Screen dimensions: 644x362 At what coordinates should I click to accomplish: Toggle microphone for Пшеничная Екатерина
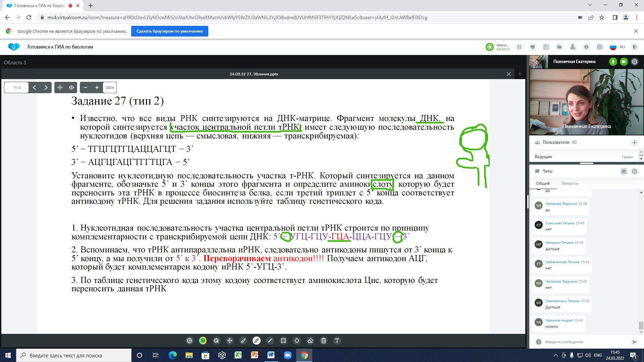613,62
